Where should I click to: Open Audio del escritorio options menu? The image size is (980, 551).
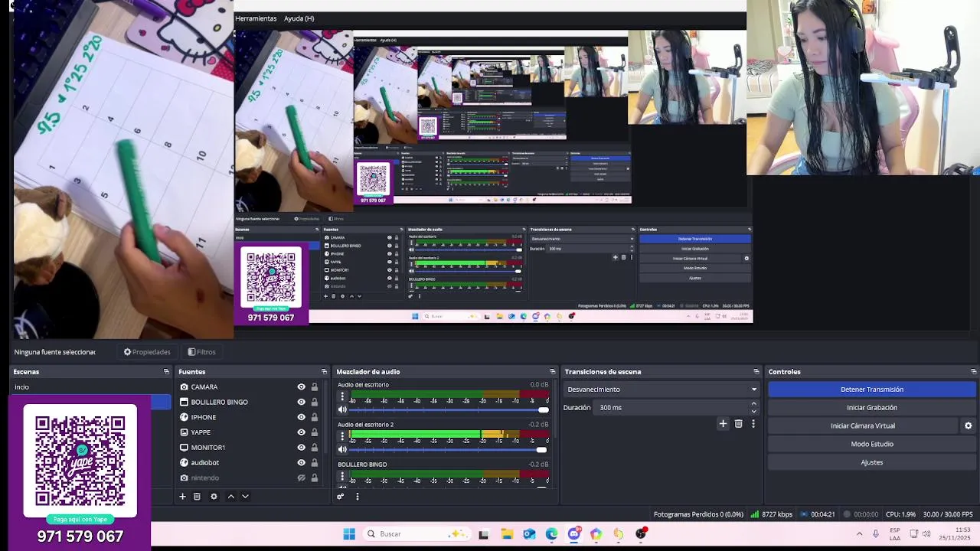342,396
